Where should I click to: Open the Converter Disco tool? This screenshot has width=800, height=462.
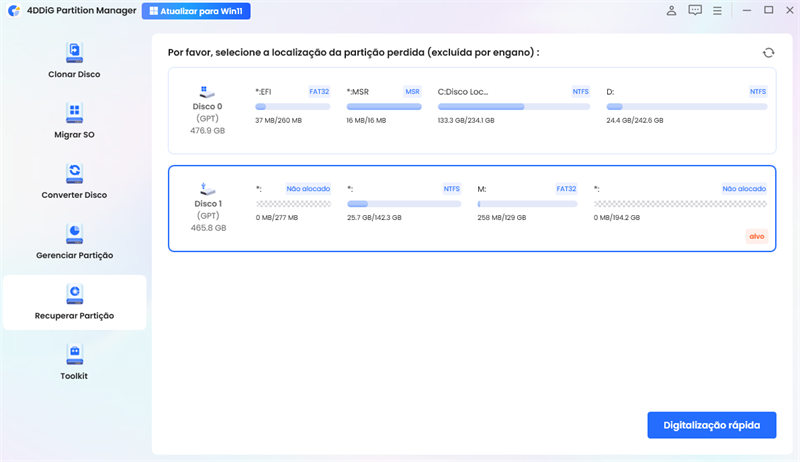tap(74, 181)
